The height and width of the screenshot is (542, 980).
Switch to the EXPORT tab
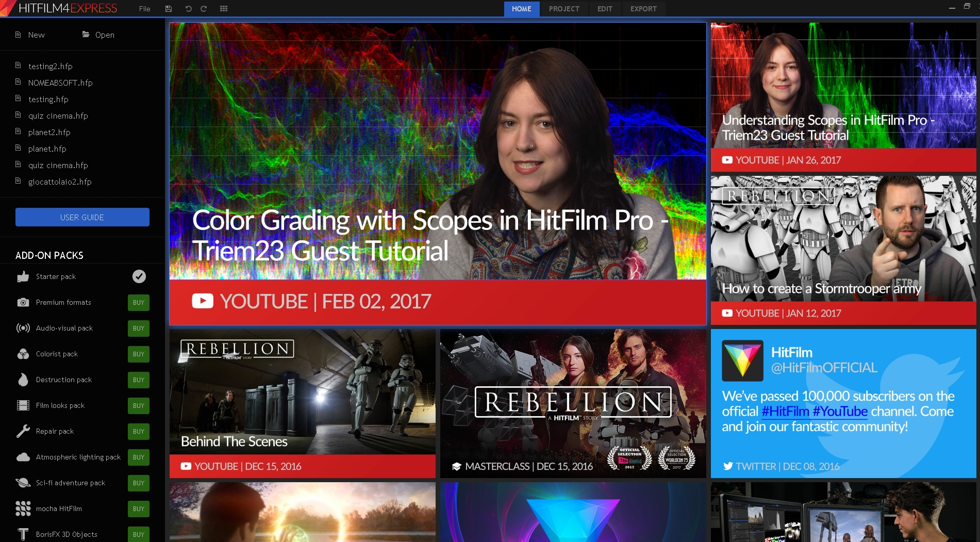[643, 9]
